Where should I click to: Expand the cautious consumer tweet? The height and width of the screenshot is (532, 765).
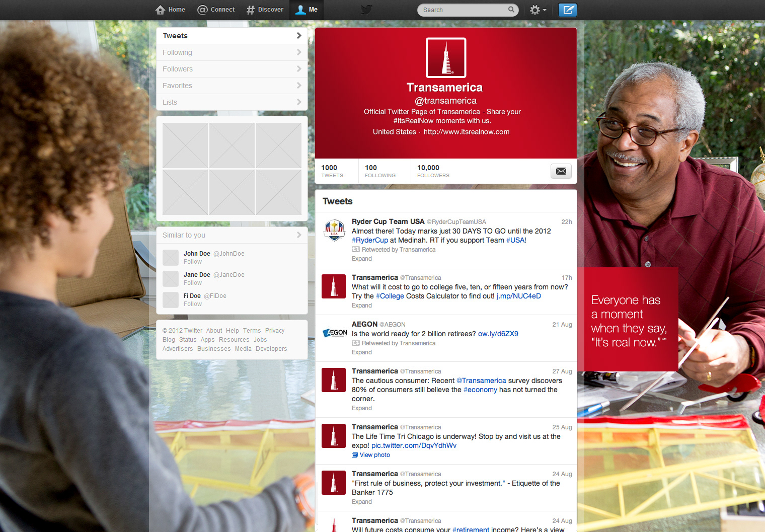pyautogui.click(x=362, y=408)
